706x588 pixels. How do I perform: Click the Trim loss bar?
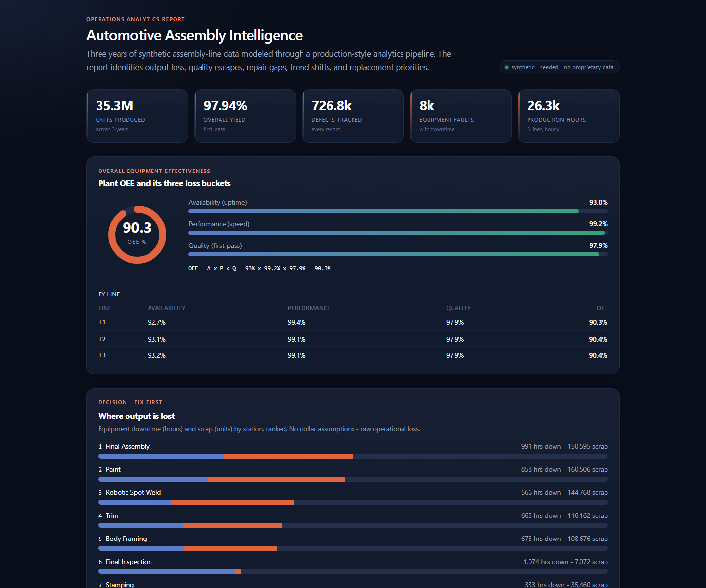[x=353, y=525]
